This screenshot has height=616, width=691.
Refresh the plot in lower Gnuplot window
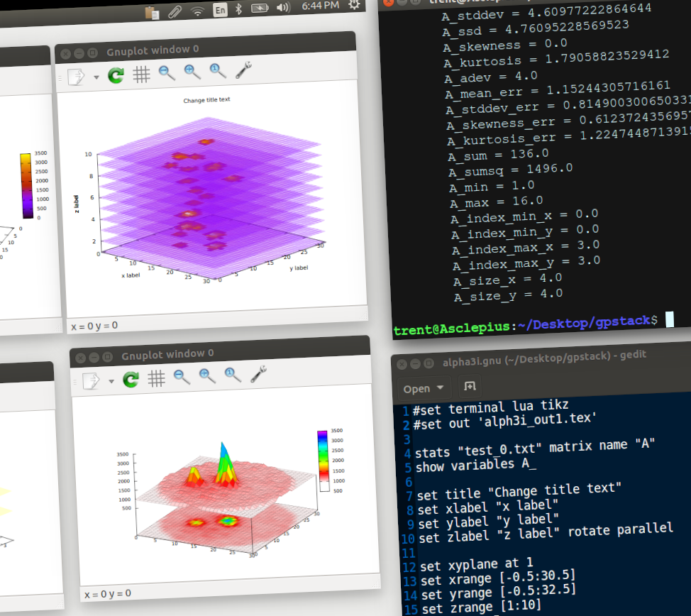coord(130,380)
